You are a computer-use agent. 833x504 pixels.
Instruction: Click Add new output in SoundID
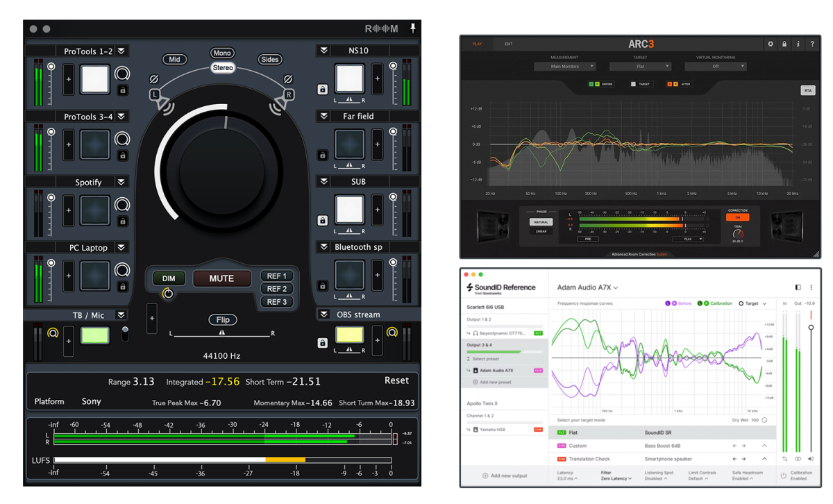tap(505, 476)
